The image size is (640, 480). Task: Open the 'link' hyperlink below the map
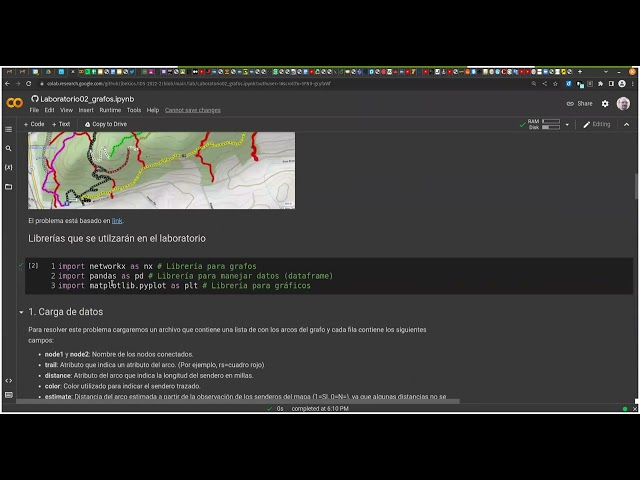(x=117, y=221)
